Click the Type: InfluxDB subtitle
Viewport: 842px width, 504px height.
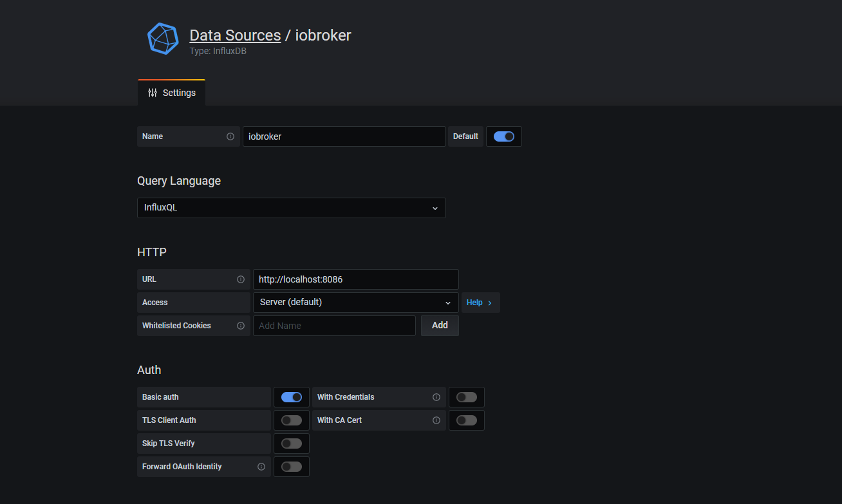tap(218, 51)
